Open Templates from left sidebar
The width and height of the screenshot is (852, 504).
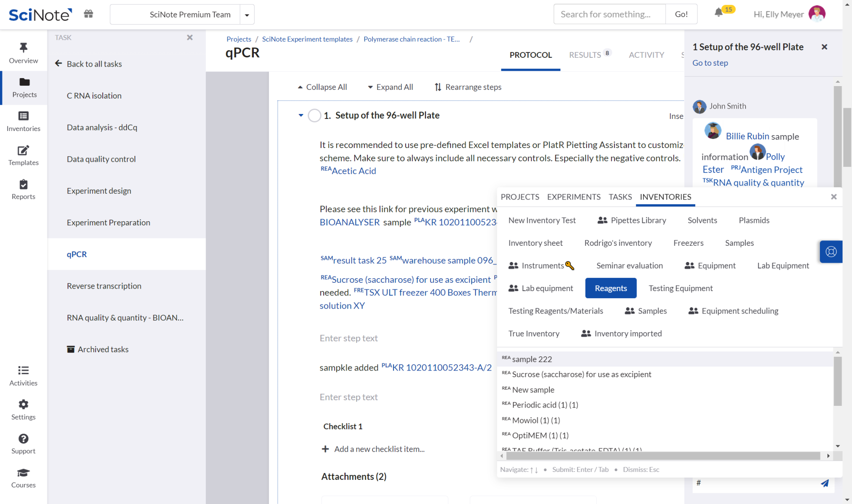pyautogui.click(x=23, y=155)
